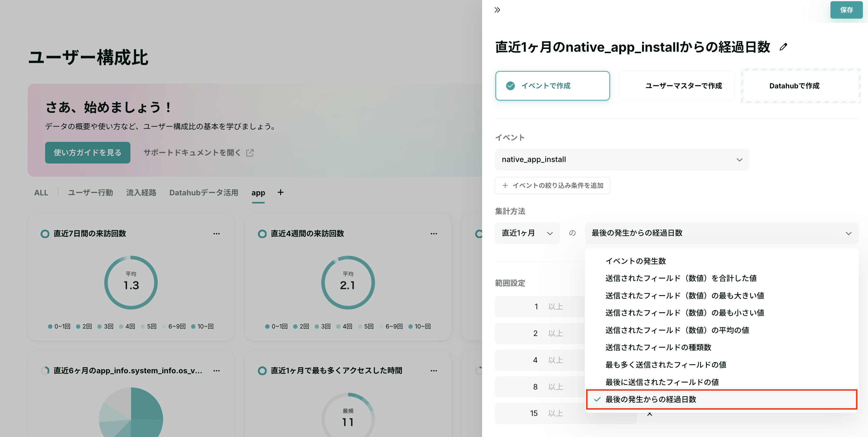Screen dimensions: 868x437
Task: Click the 直近7日間の来訪回数 card title
Action: tap(90, 234)
